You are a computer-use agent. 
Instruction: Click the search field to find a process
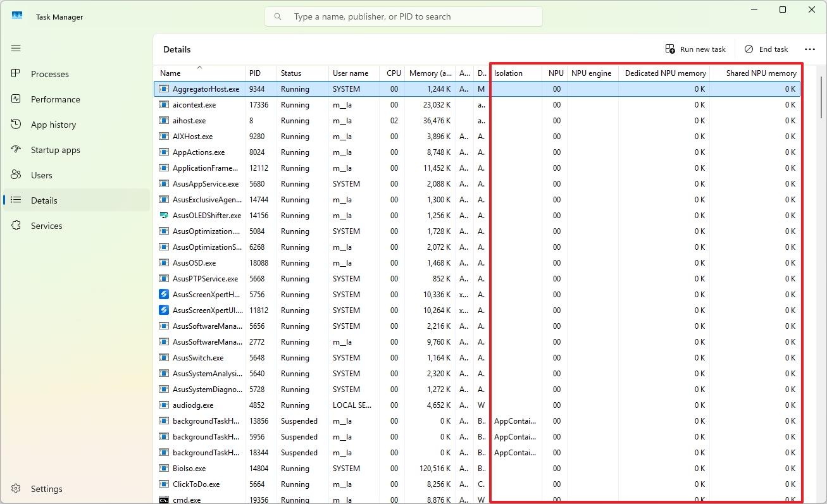coord(403,16)
